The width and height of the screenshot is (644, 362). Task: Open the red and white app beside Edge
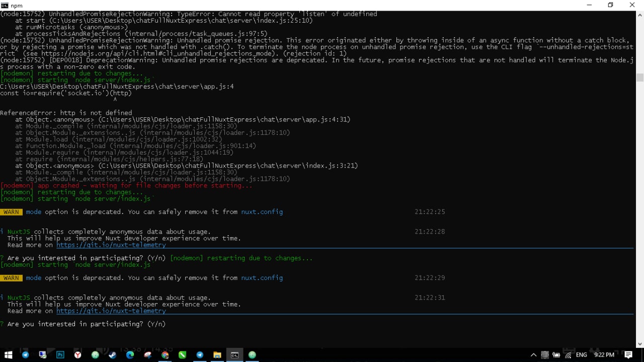(147, 355)
